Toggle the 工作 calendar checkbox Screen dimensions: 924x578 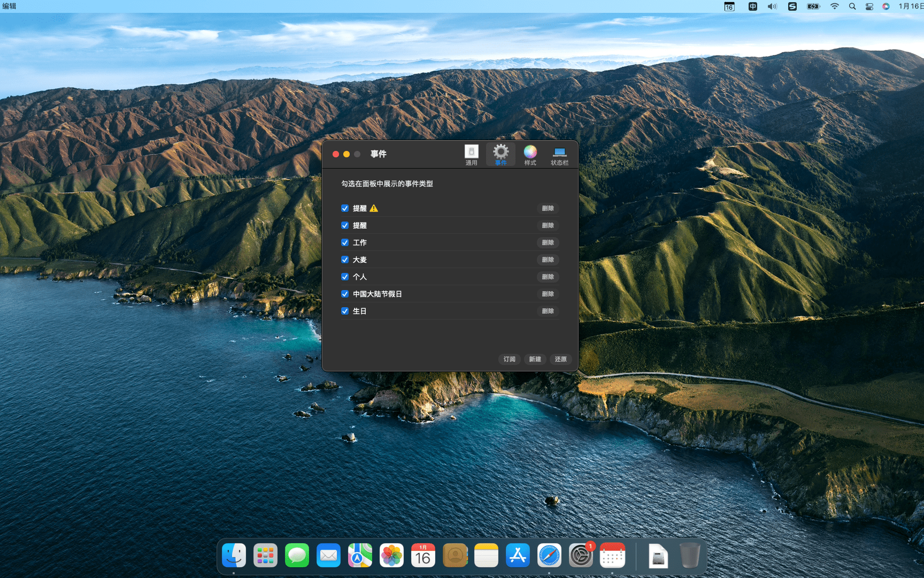tap(345, 242)
